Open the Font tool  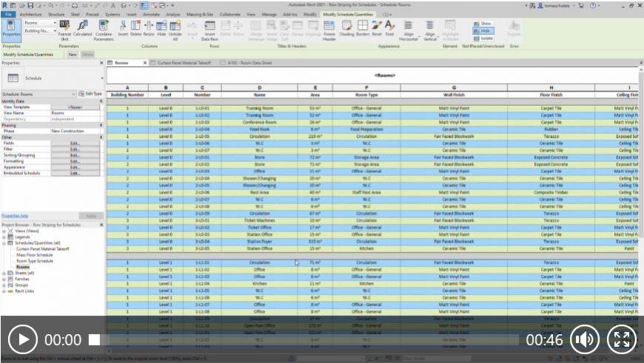(x=389, y=28)
